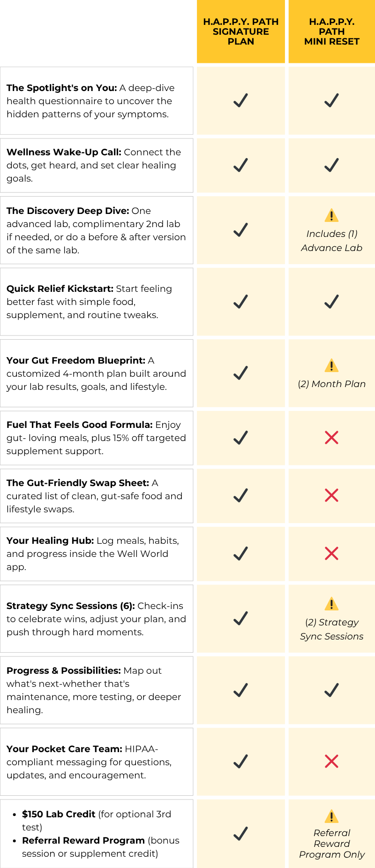Click Mini Reset checkmark for Progress & Possibilities
Image resolution: width=375 pixels, height=868 pixels.
click(x=331, y=690)
